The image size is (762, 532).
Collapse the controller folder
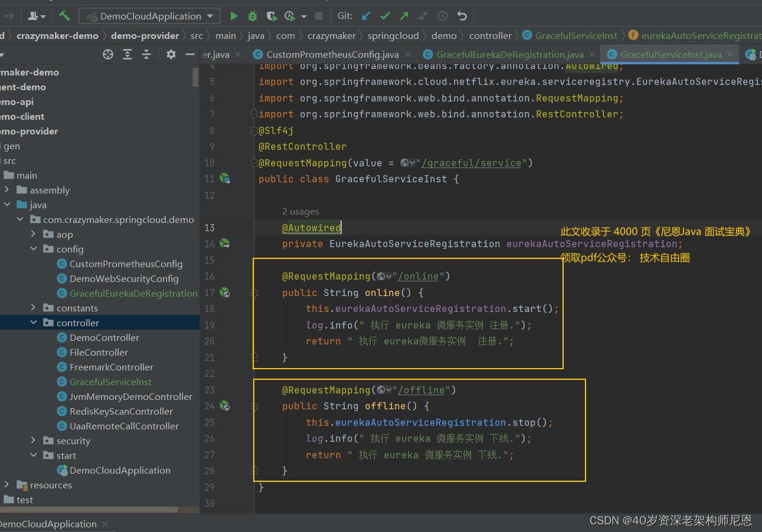tap(34, 323)
